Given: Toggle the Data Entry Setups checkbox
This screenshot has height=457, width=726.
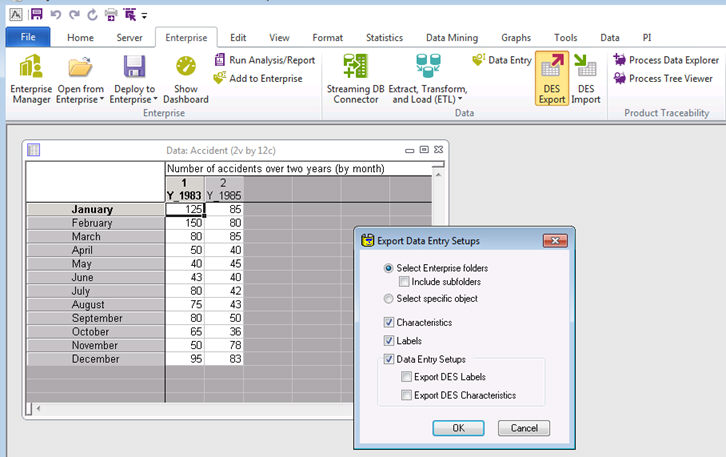Looking at the screenshot, I should pos(389,359).
